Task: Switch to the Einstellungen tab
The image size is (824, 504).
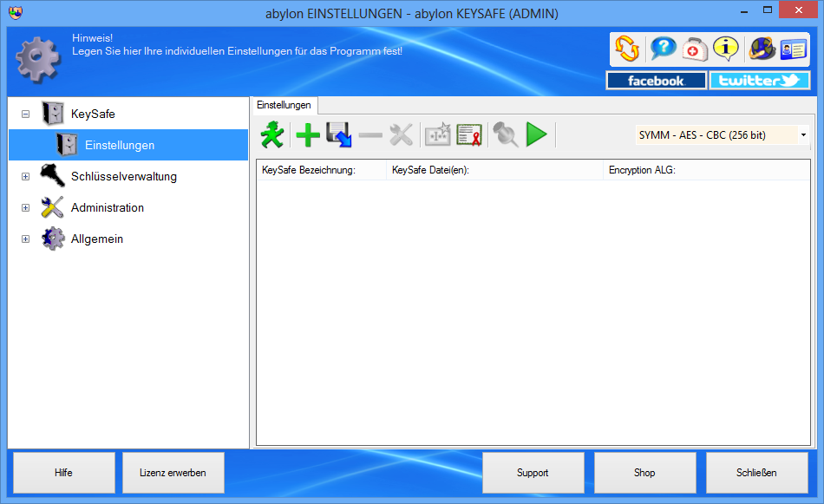Action: coord(284,105)
